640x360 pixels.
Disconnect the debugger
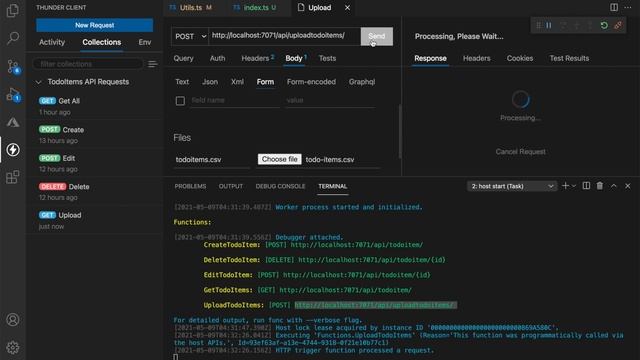[618, 25]
